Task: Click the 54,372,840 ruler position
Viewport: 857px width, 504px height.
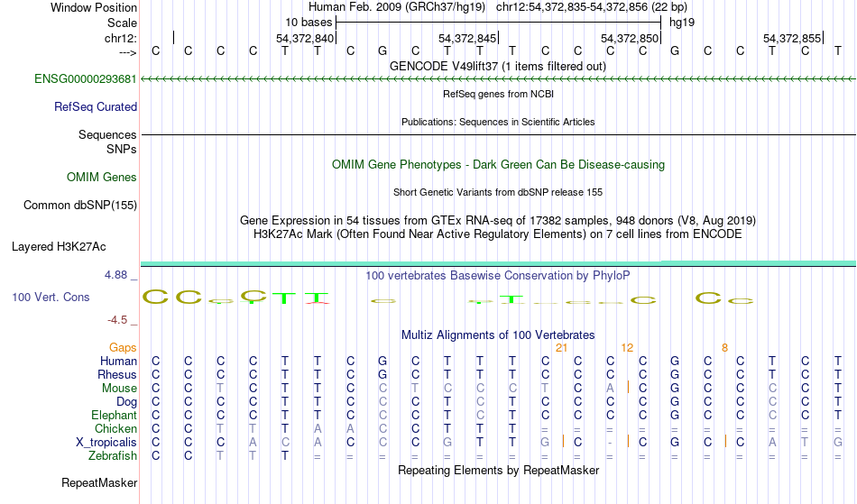Action: click(304, 38)
